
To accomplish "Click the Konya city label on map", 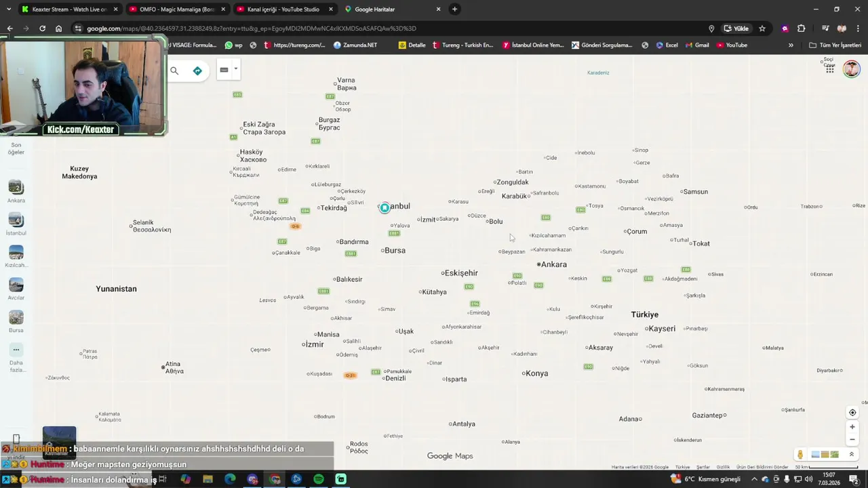I will click(537, 373).
